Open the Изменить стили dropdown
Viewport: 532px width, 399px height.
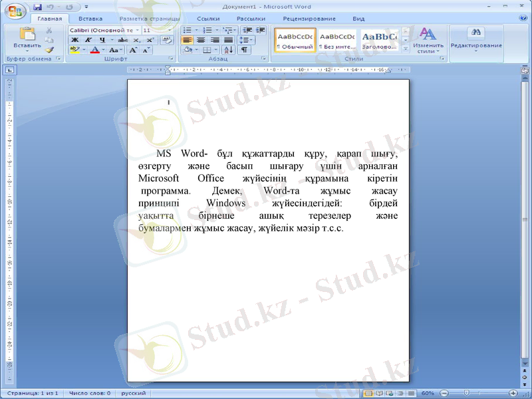[429, 40]
